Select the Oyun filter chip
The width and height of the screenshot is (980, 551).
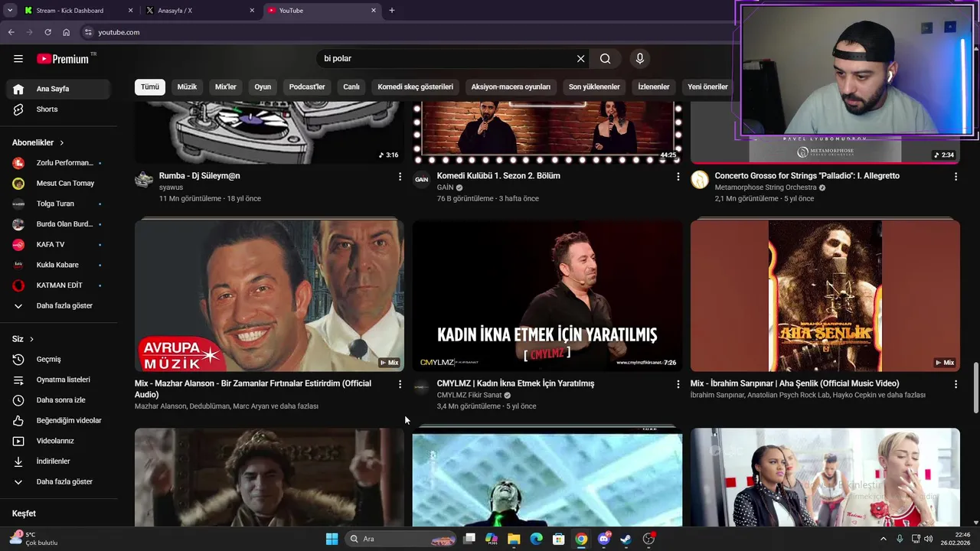coord(263,87)
